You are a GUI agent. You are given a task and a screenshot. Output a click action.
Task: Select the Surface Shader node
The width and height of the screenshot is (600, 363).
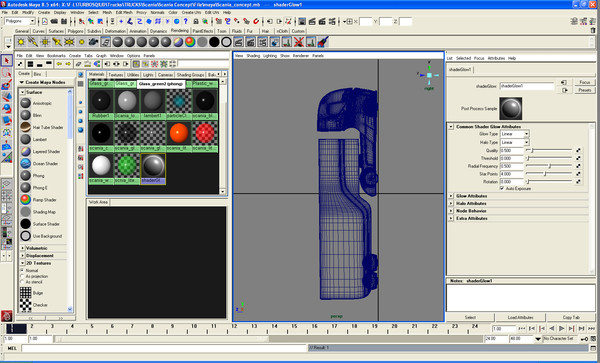(x=26, y=224)
